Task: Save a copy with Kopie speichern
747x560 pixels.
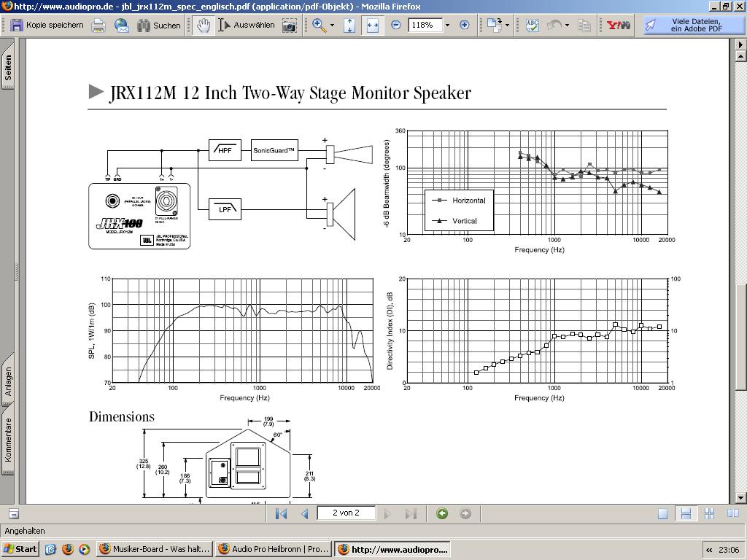Action: pyautogui.click(x=47, y=26)
